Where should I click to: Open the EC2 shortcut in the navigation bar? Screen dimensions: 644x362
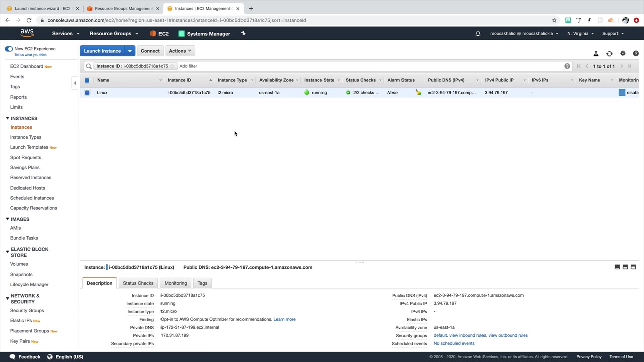159,34
